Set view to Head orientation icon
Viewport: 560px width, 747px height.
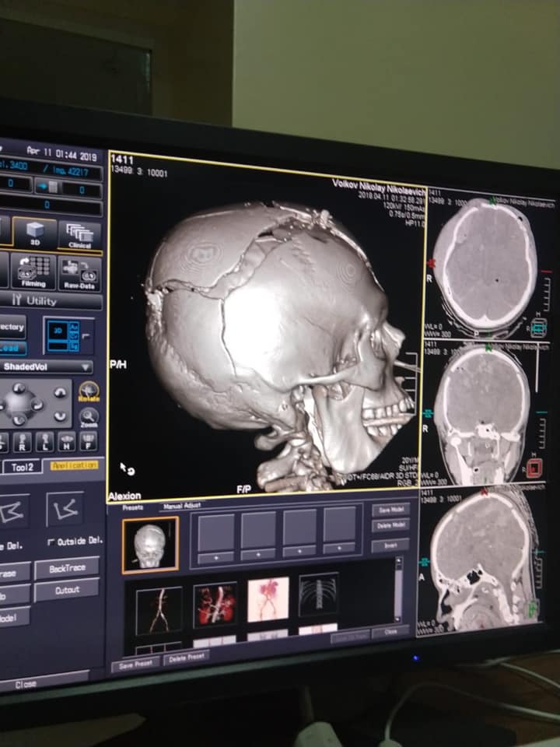[66, 441]
